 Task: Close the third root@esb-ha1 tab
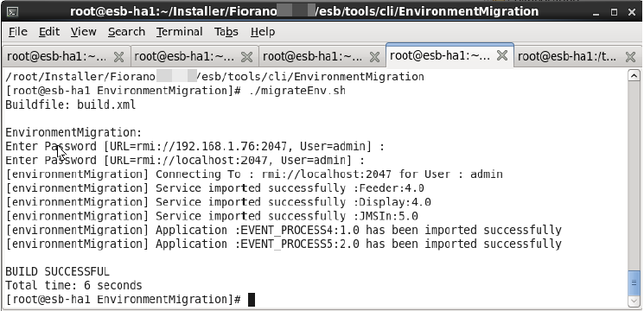click(374, 57)
